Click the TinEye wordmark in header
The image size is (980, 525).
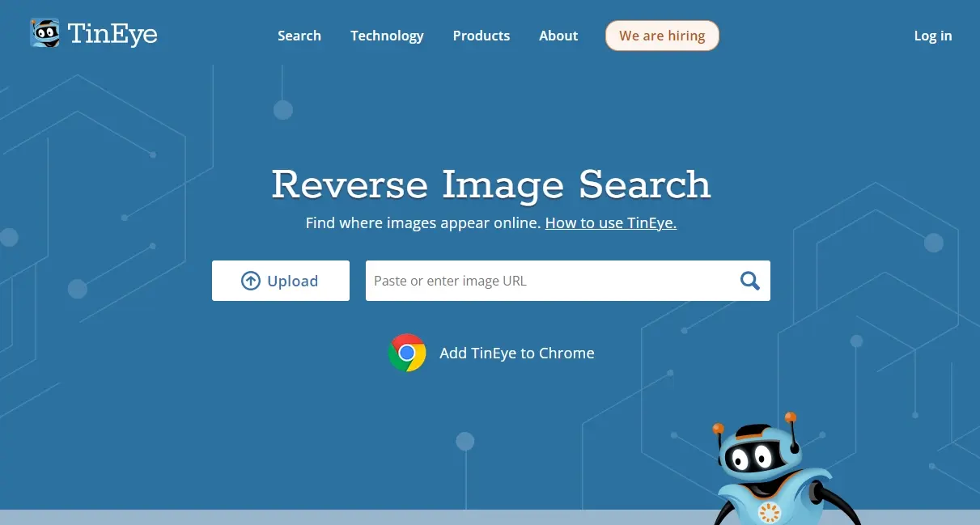[112, 34]
